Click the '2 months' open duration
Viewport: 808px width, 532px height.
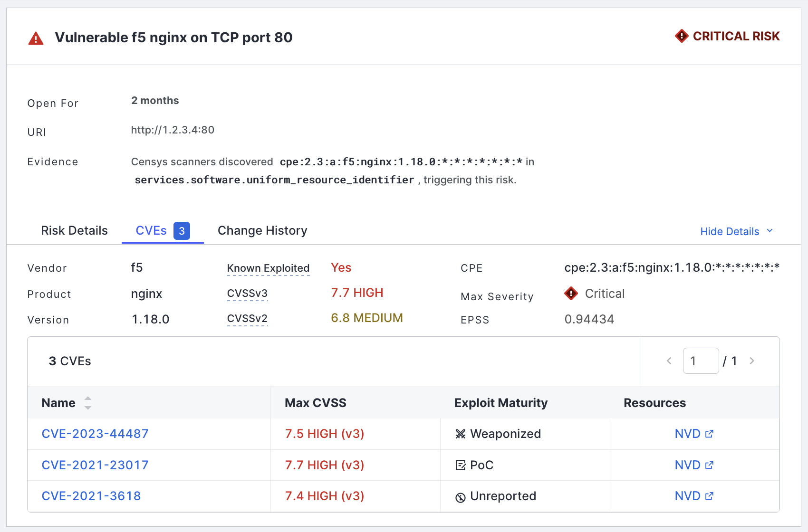pyautogui.click(x=155, y=100)
